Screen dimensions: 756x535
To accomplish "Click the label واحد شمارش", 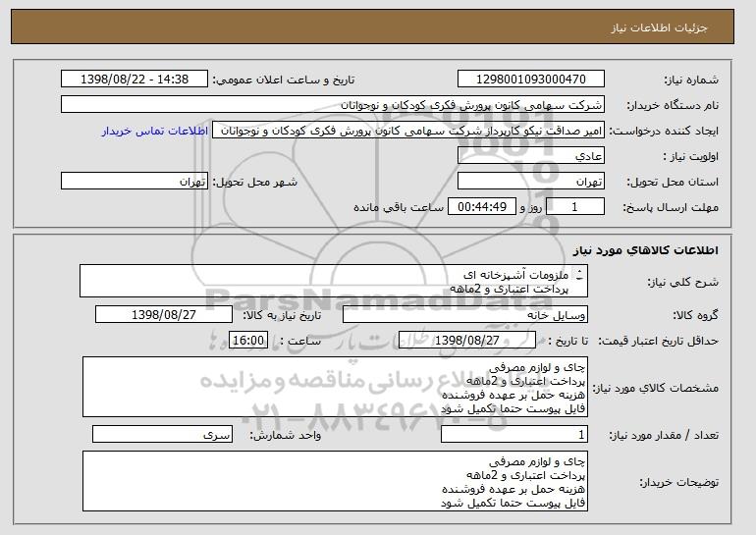I will tap(285, 435).
